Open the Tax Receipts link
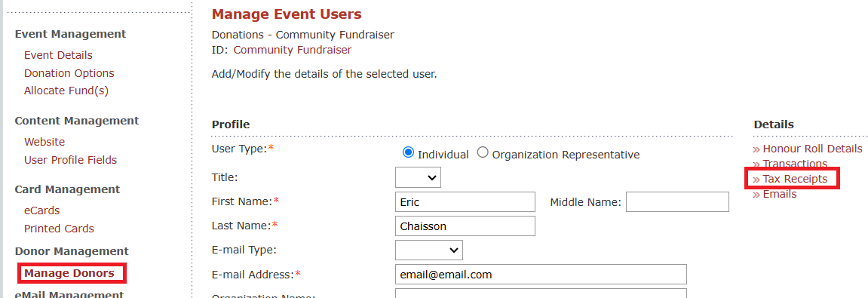Image resolution: width=868 pixels, height=298 pixels. (790, 179)
